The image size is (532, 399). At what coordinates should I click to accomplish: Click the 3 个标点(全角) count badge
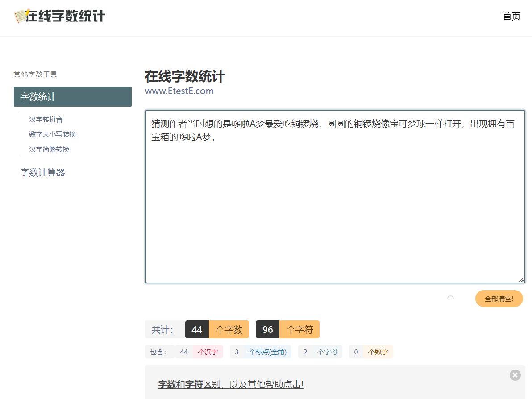point(261,352)
